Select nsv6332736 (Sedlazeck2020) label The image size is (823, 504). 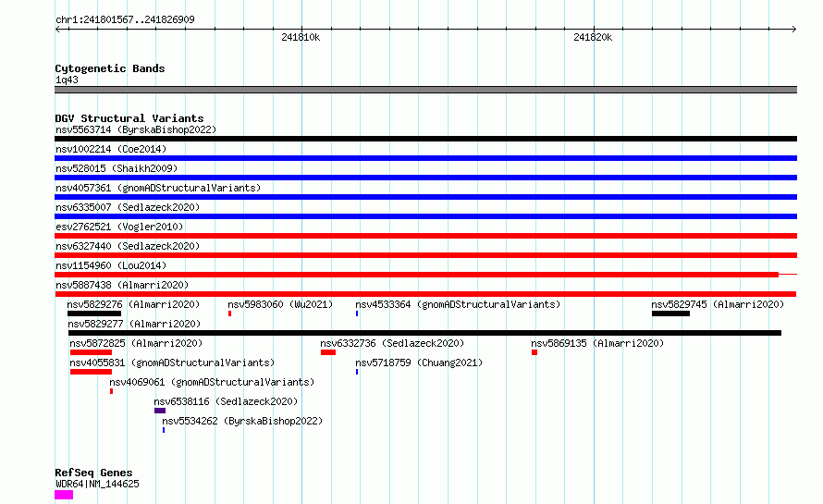pos(392,343)
